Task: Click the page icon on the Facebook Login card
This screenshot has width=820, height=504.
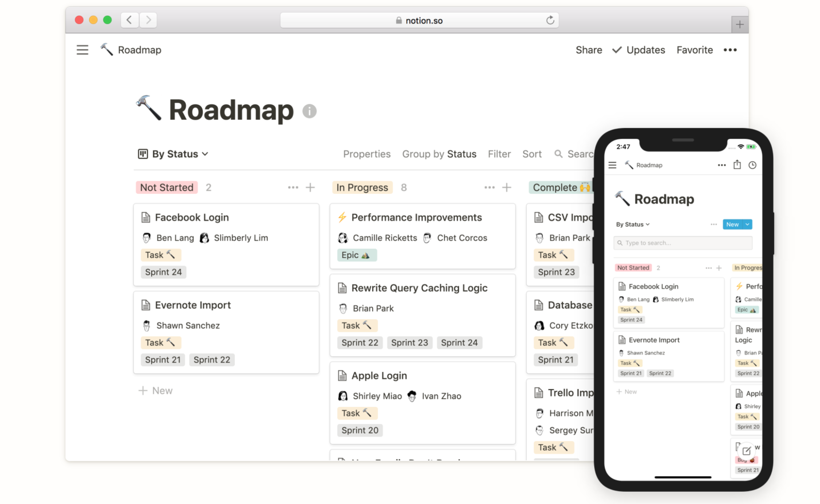Action: tap(146, 217)
